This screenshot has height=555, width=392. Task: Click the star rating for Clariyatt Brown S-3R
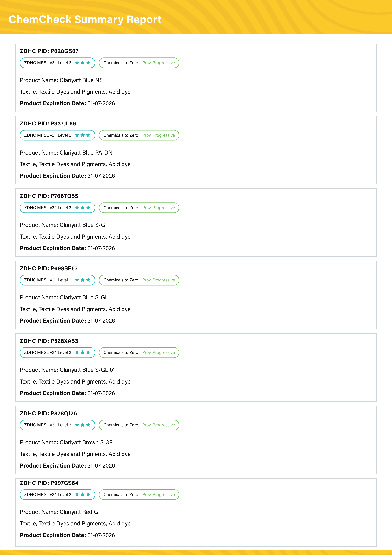click(x=83, y=425)
